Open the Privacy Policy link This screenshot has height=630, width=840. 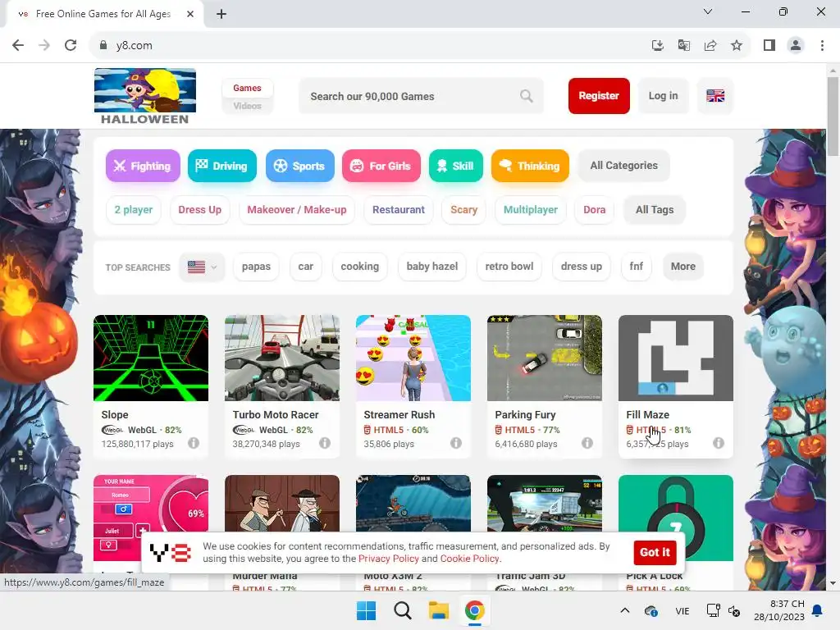click(x=388, y=559)
